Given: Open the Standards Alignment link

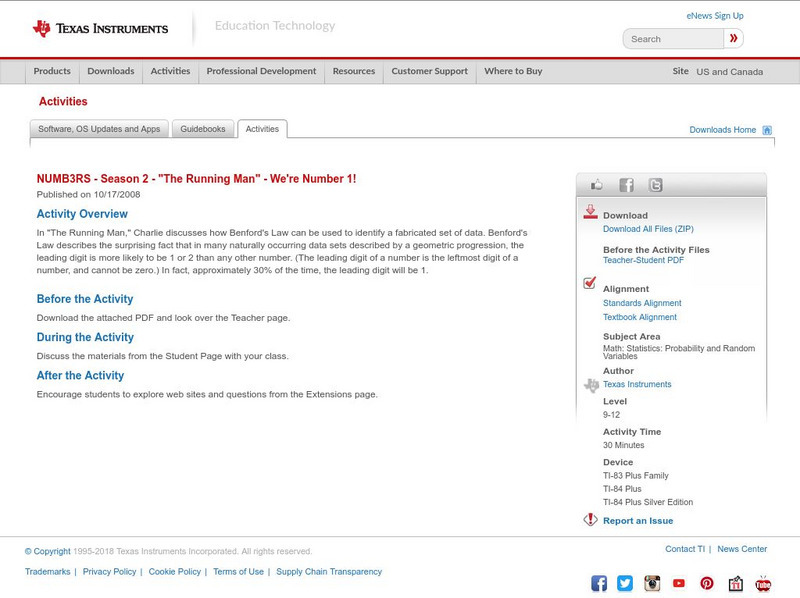Looking at the screenshot, I should 642,303.
